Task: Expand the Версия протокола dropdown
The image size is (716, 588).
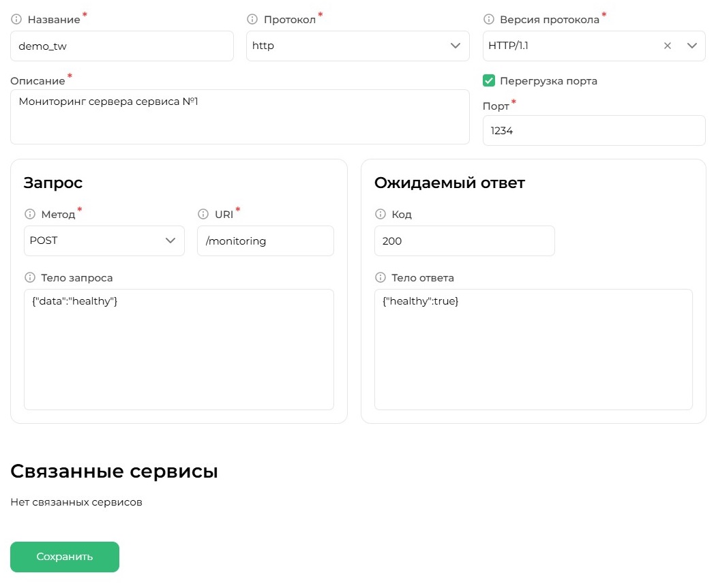Action: click(x=693, y=45)
